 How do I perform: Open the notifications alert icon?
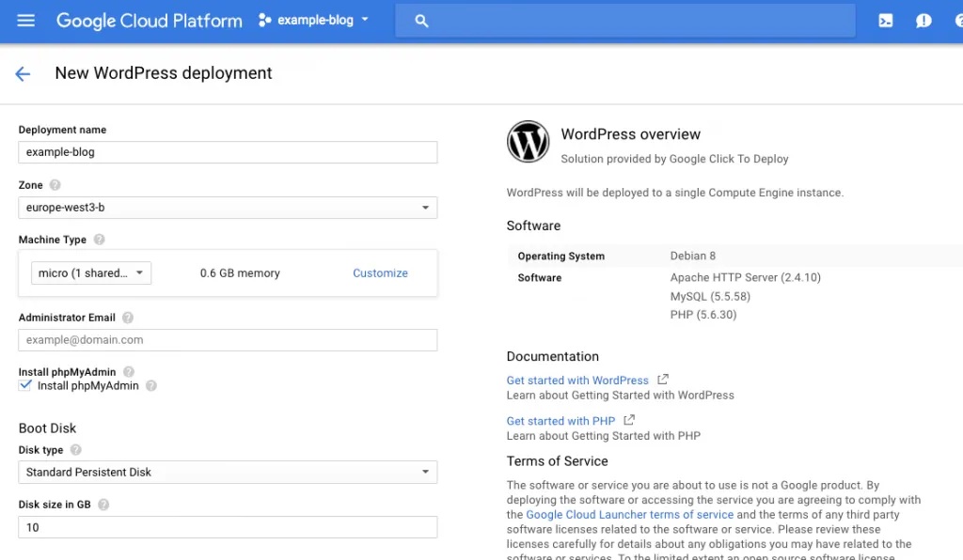[x=924, y=21]
